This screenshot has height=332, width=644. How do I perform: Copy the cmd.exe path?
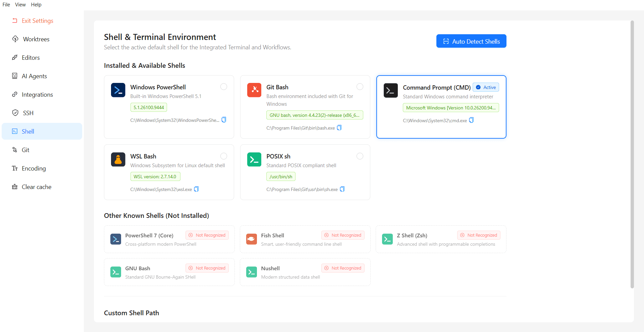[471, 120]
